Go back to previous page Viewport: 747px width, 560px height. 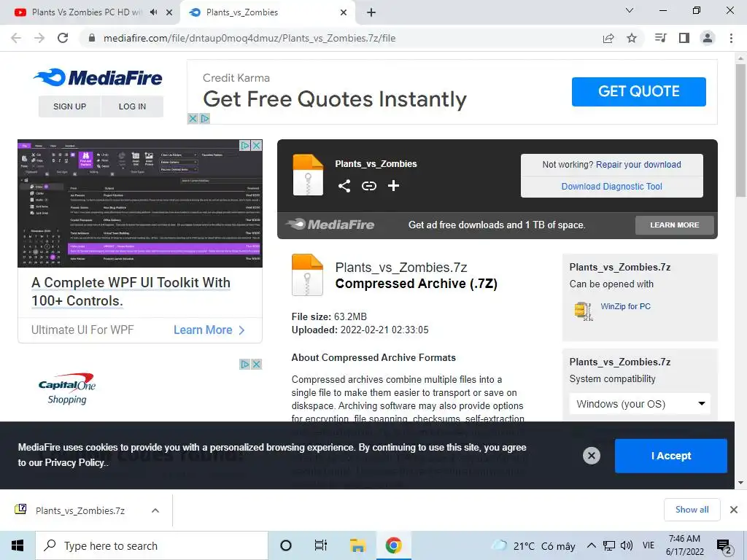tap(16, 38)
